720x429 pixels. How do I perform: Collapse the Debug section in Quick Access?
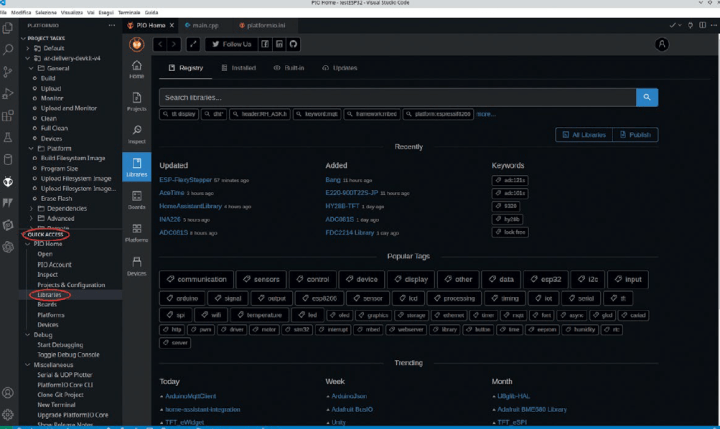[30, 335]
